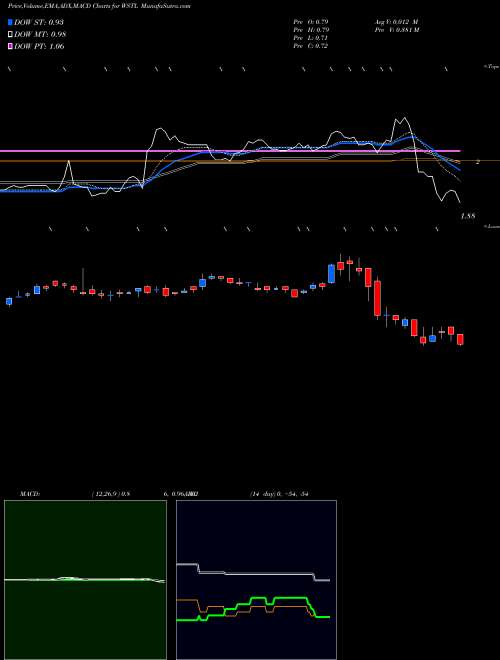This screenshot has height=660, width=500.
Task: Click the '(12,26,9) 0.8' MACD parameters text
Action: 111,494
